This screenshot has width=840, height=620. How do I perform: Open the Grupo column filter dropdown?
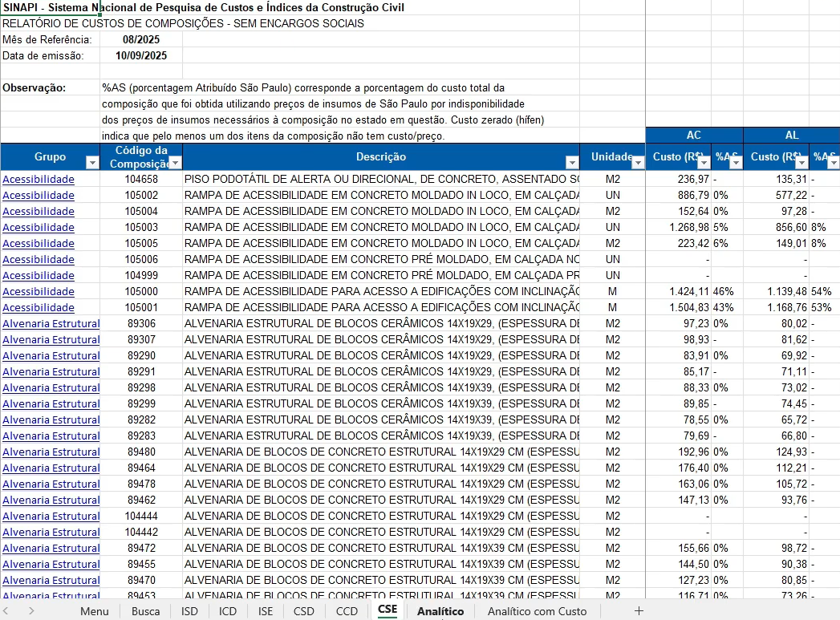pos(92,163)
